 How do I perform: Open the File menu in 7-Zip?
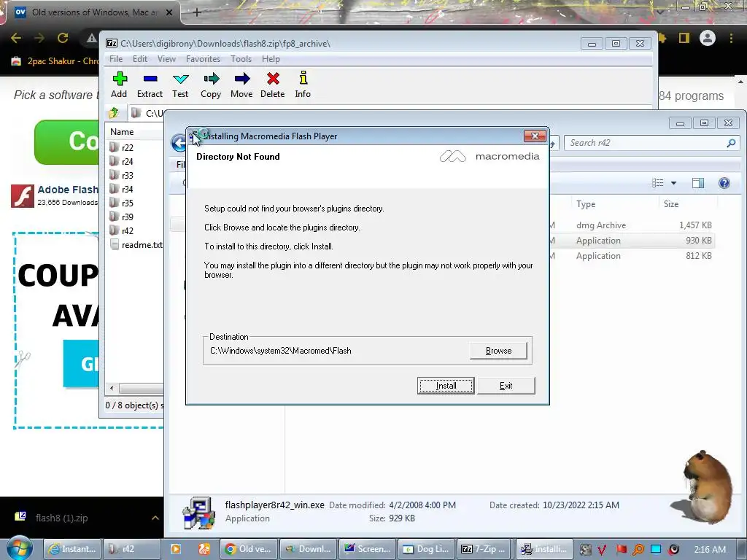click(x=116, y=59)
